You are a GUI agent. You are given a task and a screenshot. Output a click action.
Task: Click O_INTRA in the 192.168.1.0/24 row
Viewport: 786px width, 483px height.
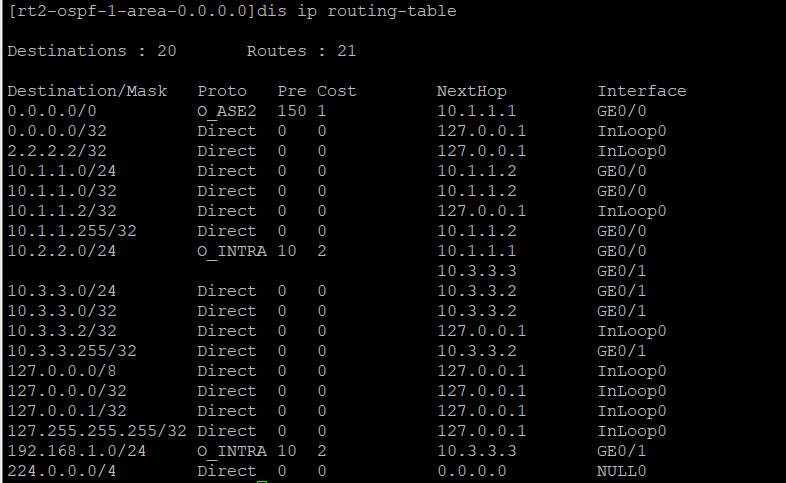pyautogui.click(x=232, y=452)
